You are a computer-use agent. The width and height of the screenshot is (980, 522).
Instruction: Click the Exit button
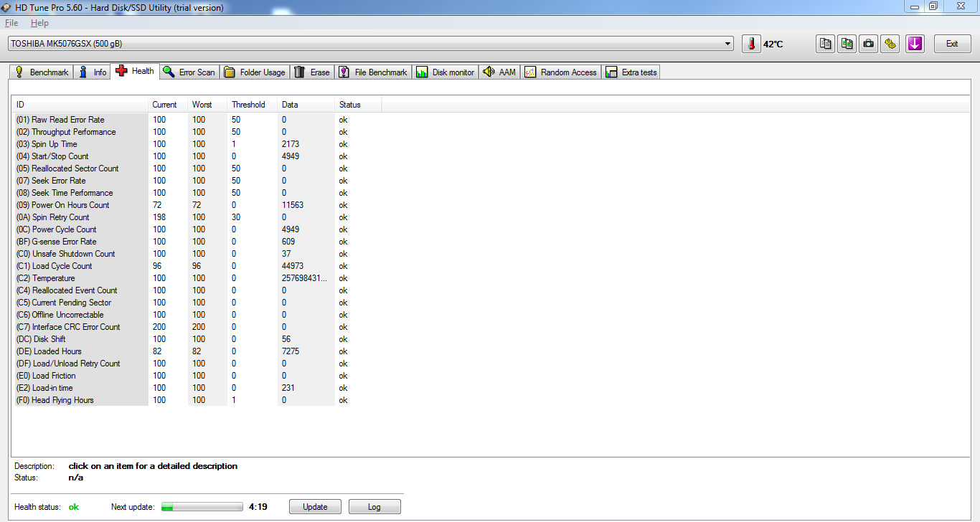point(952,44)
